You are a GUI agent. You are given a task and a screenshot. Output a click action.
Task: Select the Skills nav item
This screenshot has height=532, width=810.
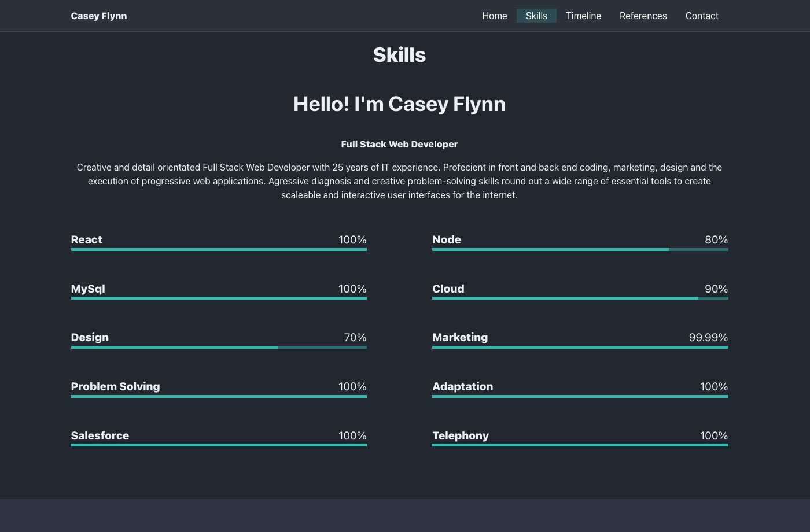(x=536, y=16)
